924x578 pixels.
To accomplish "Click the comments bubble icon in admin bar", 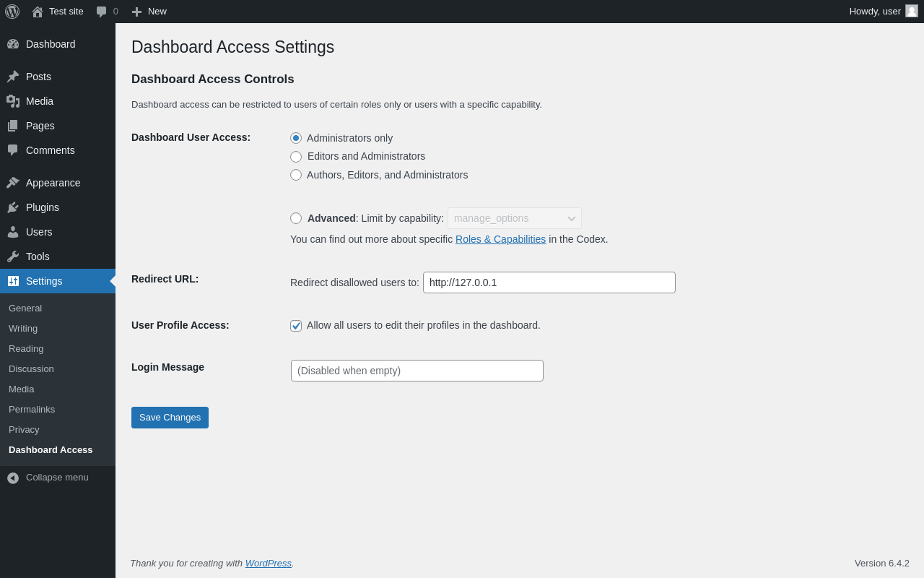I will (102, 12).
